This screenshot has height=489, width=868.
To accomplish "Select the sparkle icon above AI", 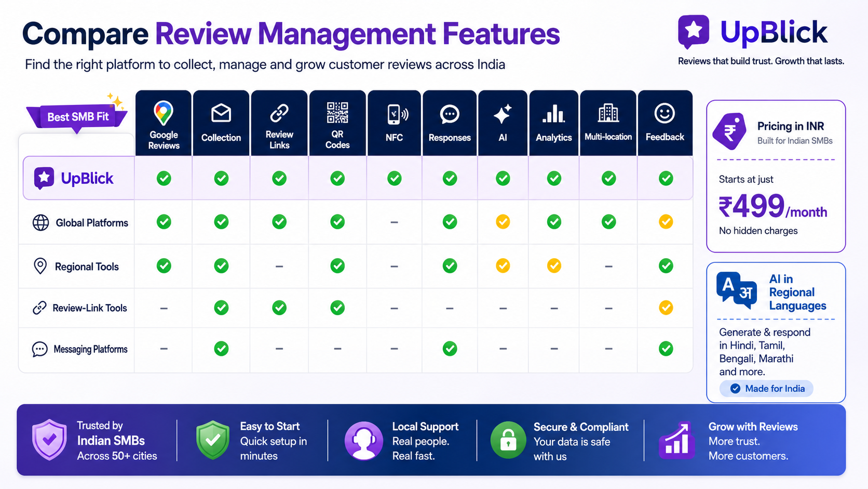I will [x=503, y=114].
